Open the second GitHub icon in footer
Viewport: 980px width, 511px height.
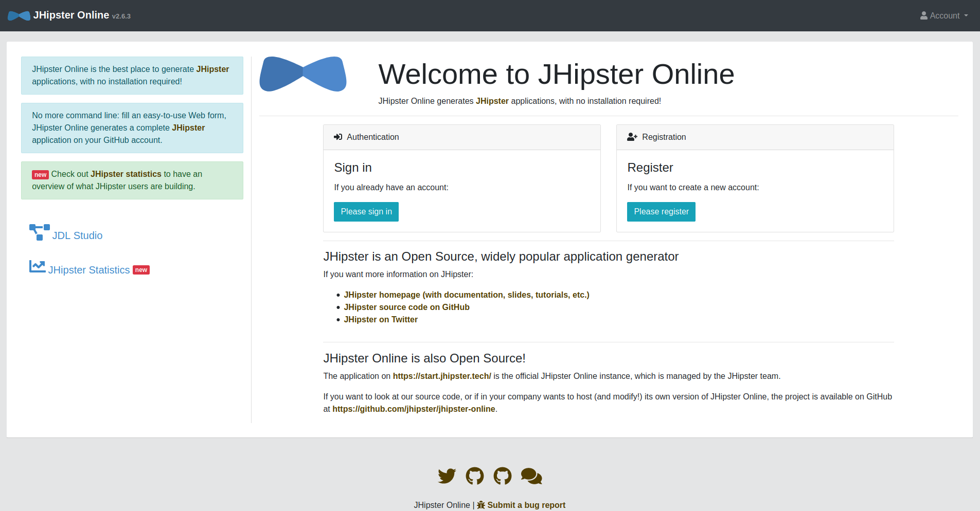[x=502, y=476]
